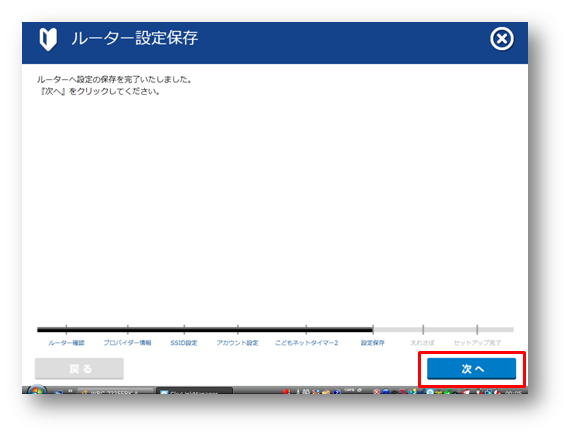Select the こどもネットタイマー2 step label
The width and height of the screenshot is (570, 436).
coord(306,343)
